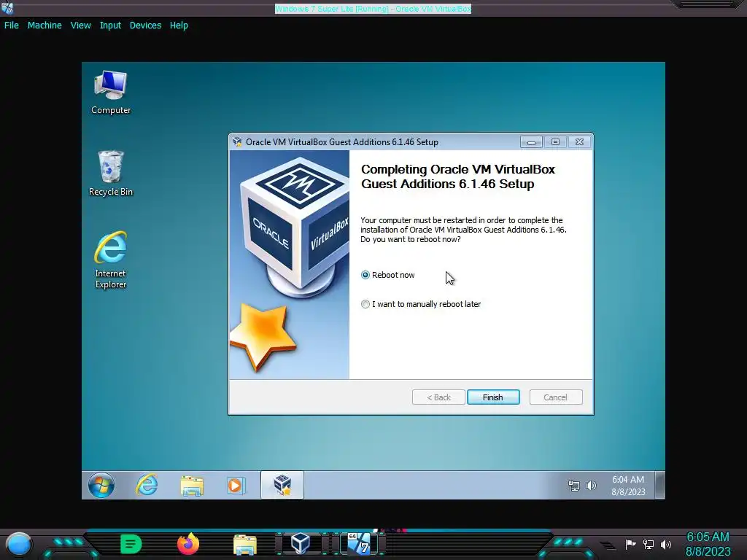Open the Help menu
This screenshot has width=747, height=560.
pyautogui.click(x=179, y=26)
